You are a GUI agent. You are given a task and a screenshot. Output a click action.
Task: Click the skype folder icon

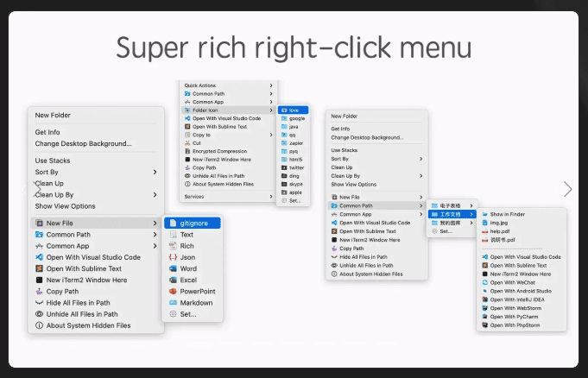[284, 184]
